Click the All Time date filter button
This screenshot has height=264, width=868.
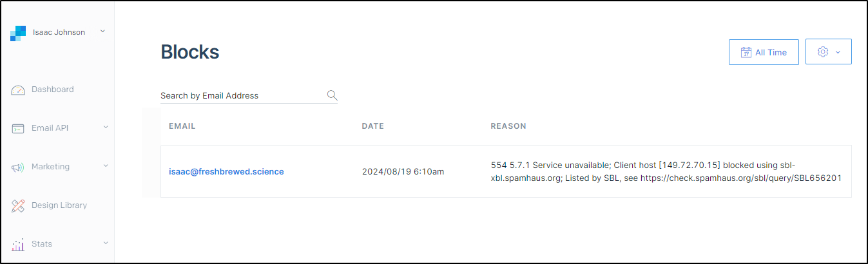(764, 52)
